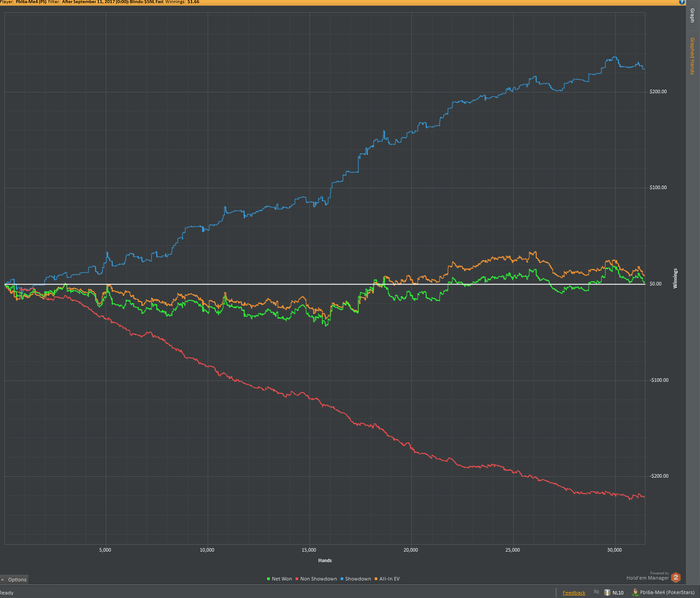Click the Ready status text

click(x=7, y=593)
